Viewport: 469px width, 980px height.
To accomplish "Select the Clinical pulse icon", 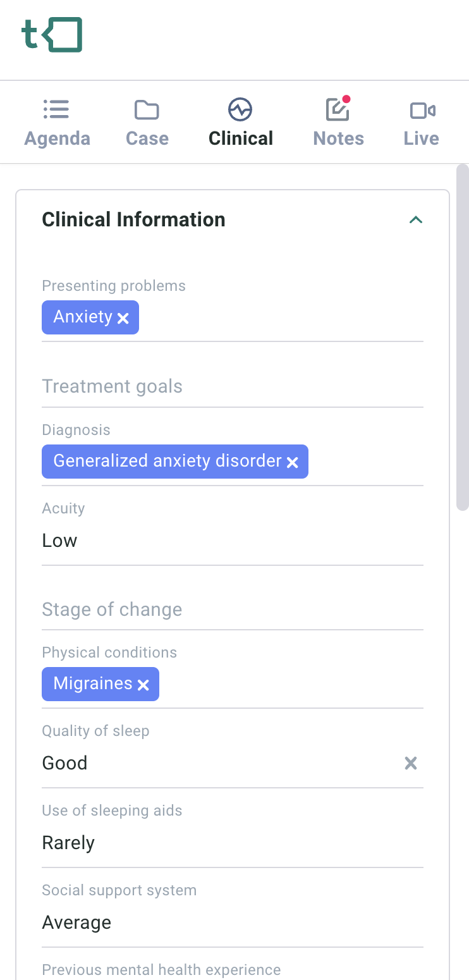I will click(x=240, y=110).
